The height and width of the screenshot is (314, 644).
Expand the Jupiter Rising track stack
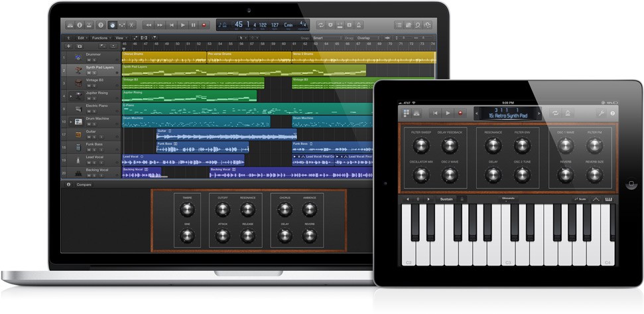[x=71, y=96]
